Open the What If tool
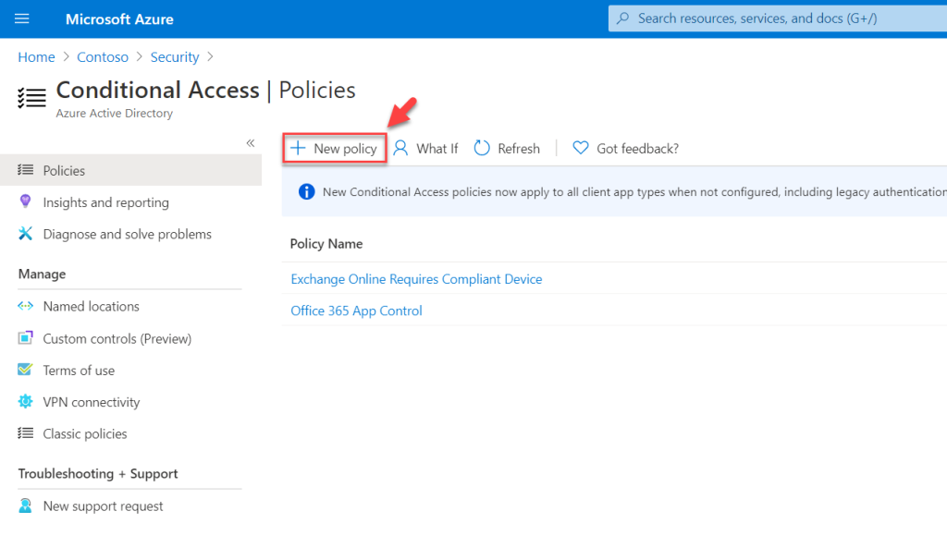The width and height of the screenshot is (947, 560). pos(425,148)
